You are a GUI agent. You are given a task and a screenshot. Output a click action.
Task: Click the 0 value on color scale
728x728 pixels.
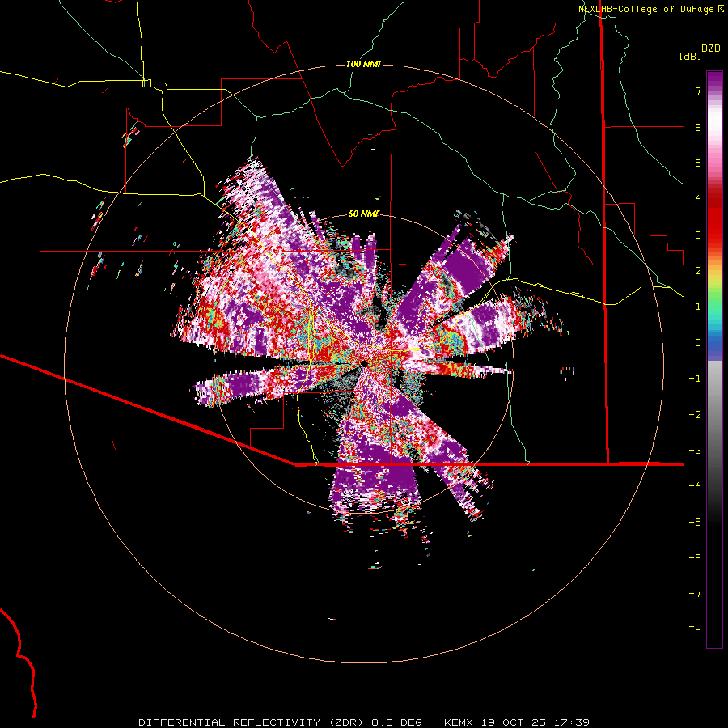pos(698,343)
